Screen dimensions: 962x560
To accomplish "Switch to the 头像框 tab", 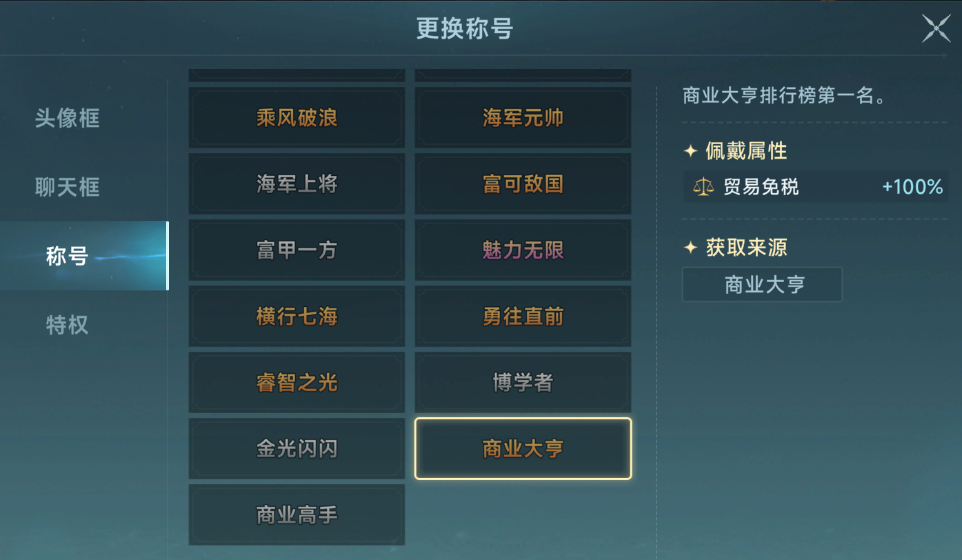I will (68, 118).
